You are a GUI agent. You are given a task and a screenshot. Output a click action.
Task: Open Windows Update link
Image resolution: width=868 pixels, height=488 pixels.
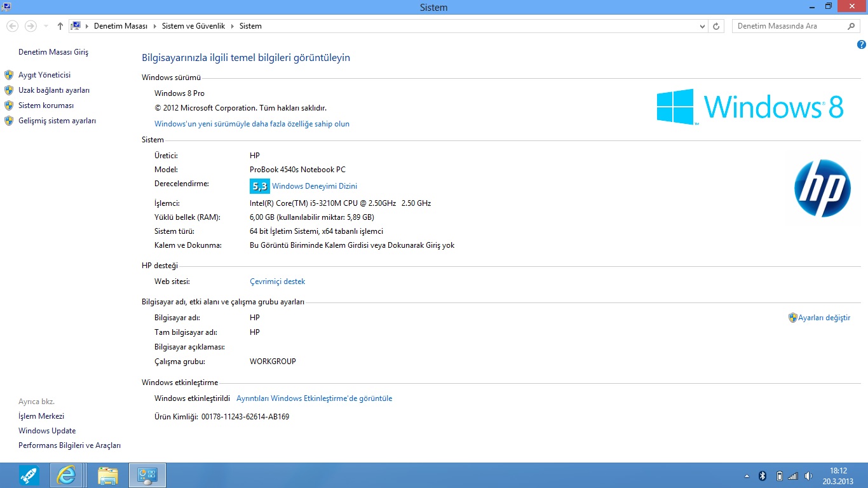tap(47, 431)
